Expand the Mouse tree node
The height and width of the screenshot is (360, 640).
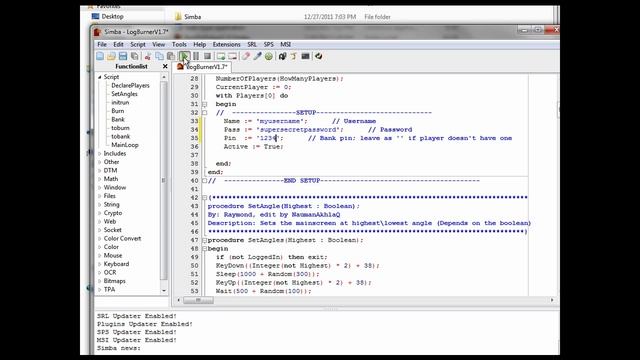click(x=100, y=256)
